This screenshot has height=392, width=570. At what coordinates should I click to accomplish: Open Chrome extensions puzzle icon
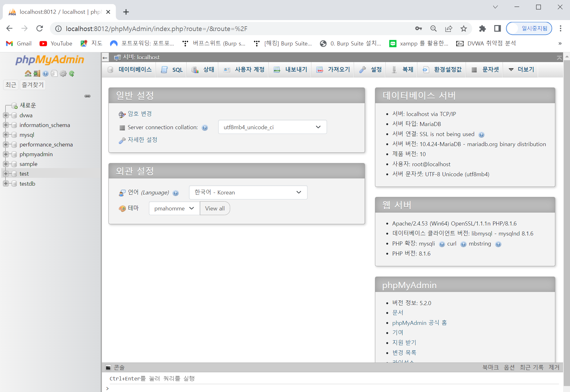click(x=483, y=29)
